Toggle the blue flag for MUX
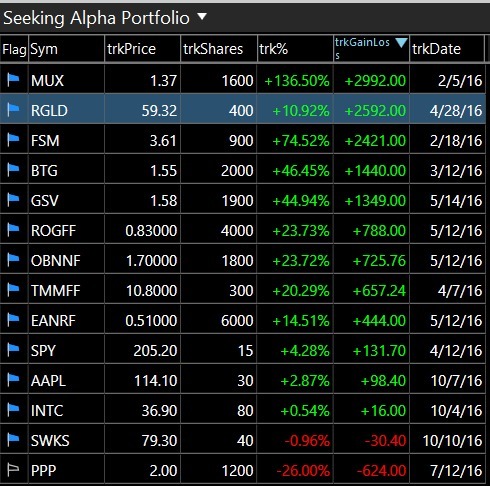490x486 pixels. [13, 80]
